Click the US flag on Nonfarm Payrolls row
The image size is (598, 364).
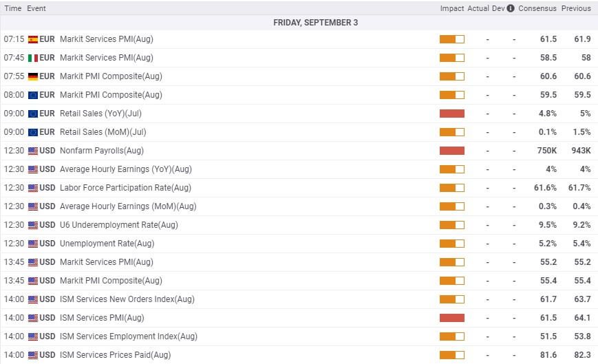pos(32,151)
